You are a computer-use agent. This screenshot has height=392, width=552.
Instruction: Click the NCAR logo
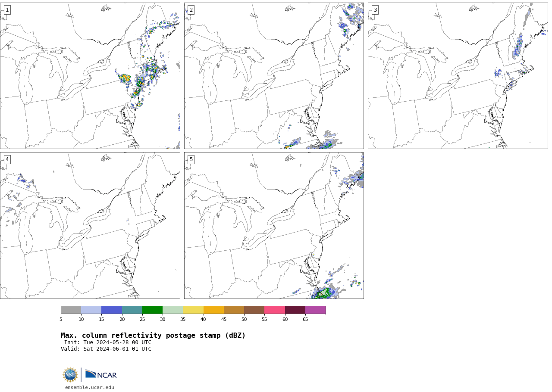101,375
